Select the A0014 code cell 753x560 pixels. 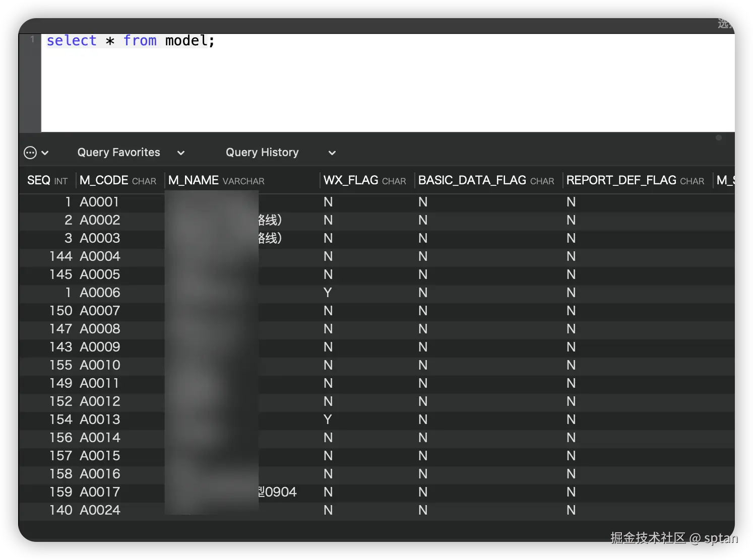tap(100, 438)
